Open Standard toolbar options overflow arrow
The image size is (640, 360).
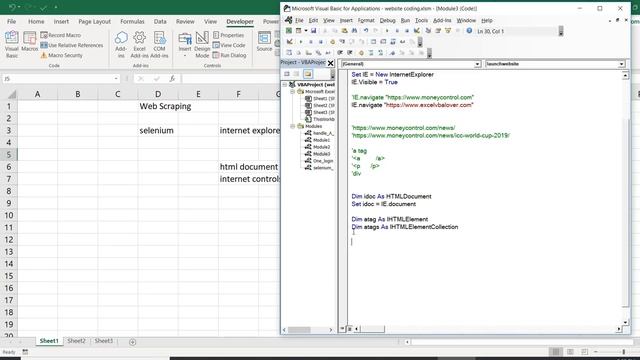point(561,31)
